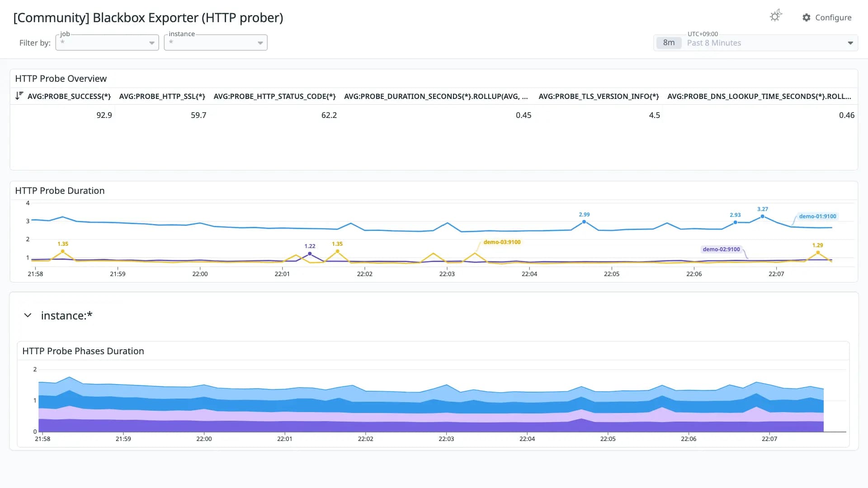
Task: Click AVG:PROBE_DURATION_SECONDS column header
Action: [x=436, y=96]
